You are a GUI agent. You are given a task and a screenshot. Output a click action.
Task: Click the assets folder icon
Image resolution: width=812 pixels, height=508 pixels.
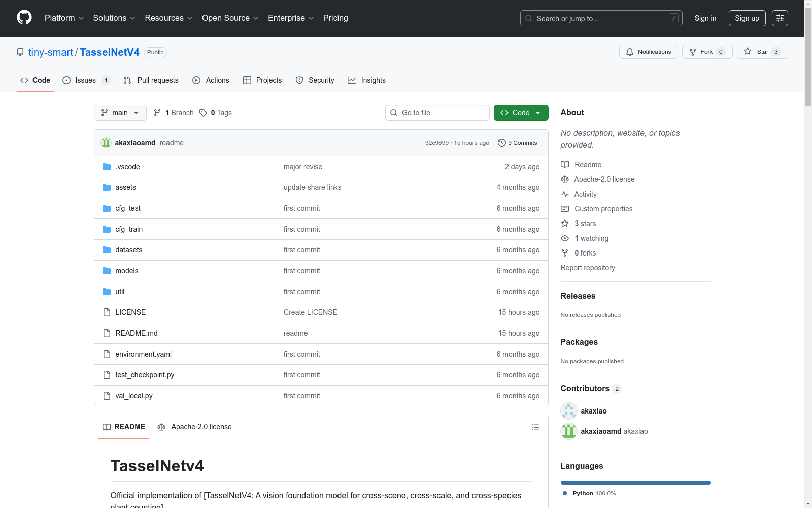pos(107,187)
